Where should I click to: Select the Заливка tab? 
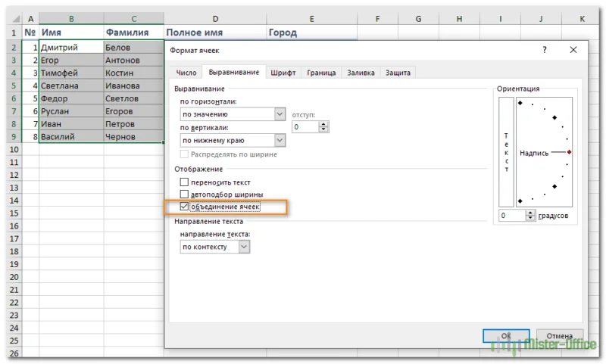361,73
